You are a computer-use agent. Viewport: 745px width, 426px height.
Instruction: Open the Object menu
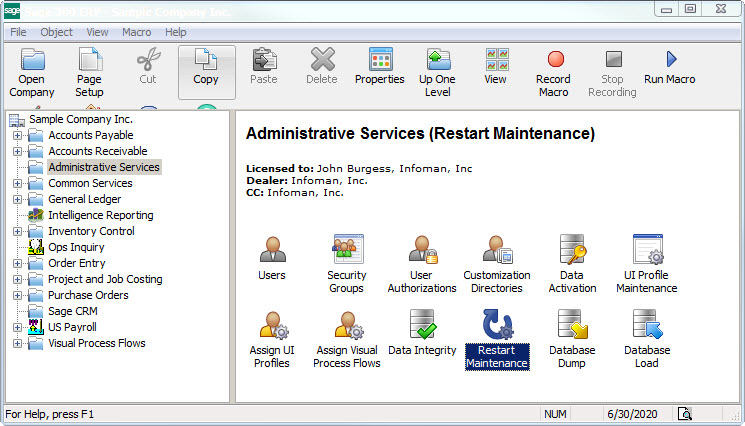point(57,32)
